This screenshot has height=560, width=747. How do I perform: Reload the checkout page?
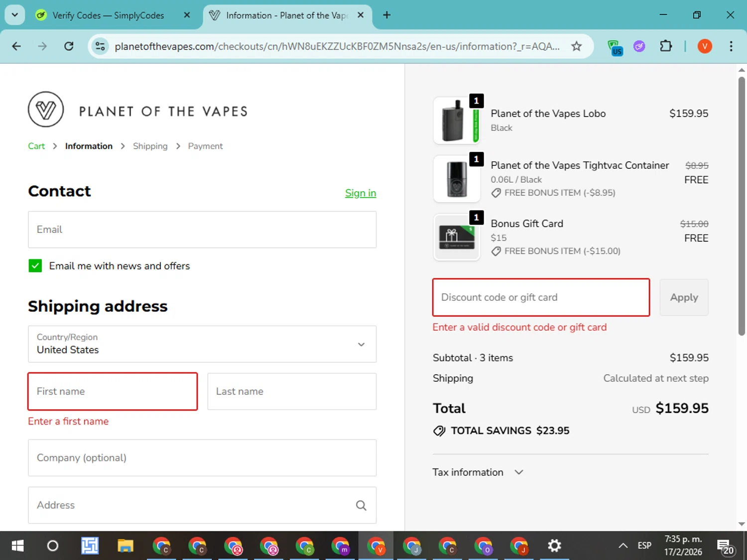click(x=69, y=46)
